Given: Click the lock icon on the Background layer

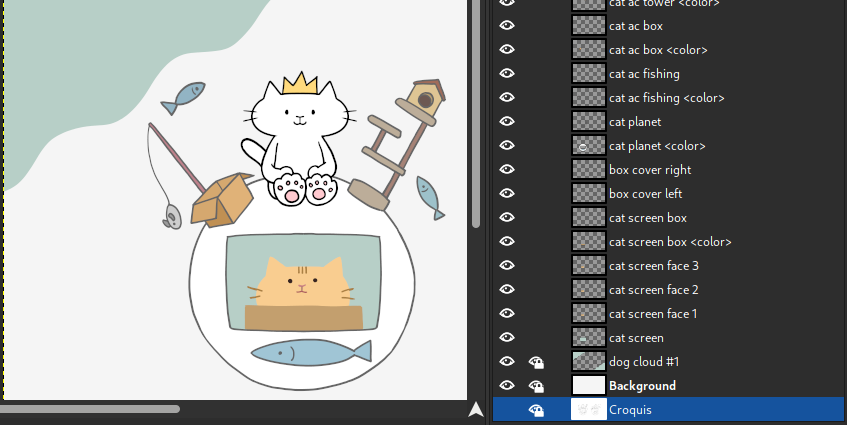Looking at the screenshot, I should [536, 386].
